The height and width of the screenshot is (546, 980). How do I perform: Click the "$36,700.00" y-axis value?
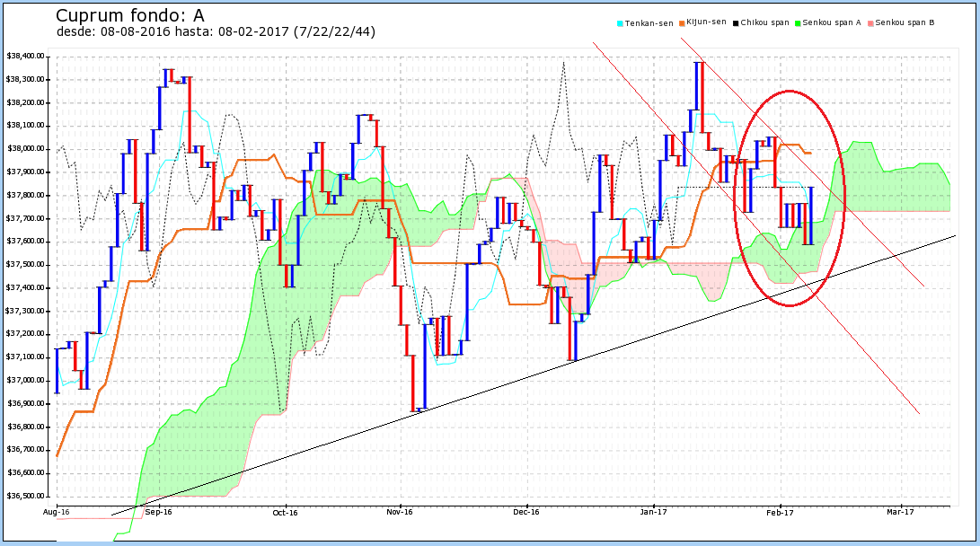[x=26, y=450]
